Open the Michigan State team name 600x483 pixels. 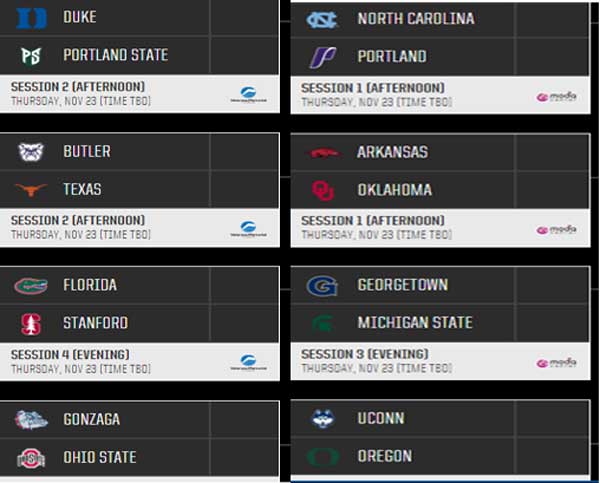[x=415, y=322]
